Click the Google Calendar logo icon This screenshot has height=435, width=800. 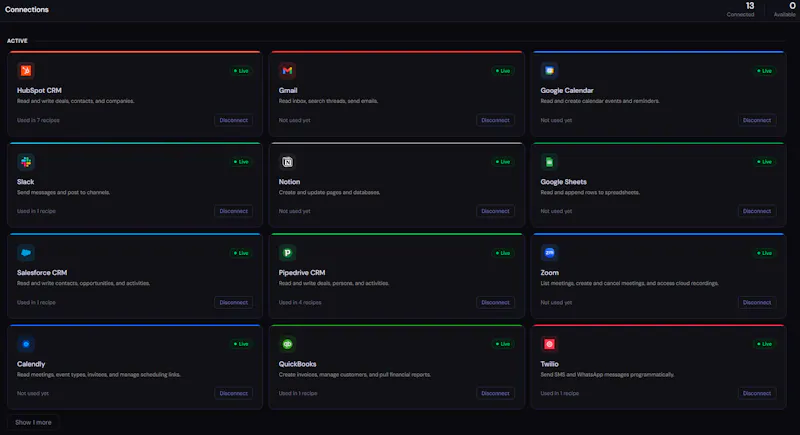pos(549,70)
